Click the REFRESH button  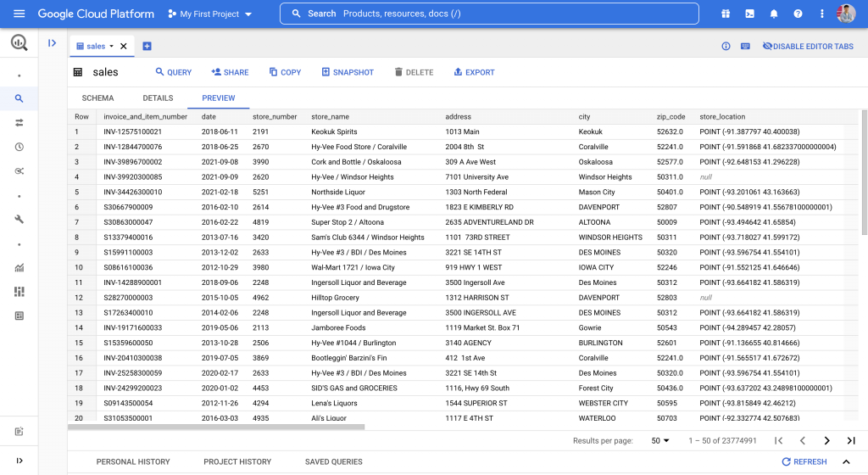(804, 461)
